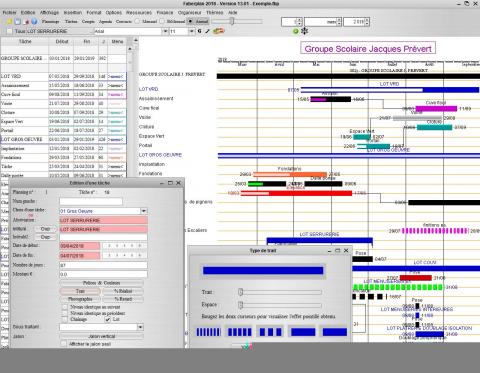Screen dimensions: 480x373
Task: Toggle the Chaînage checkbox
Action: 65,319
